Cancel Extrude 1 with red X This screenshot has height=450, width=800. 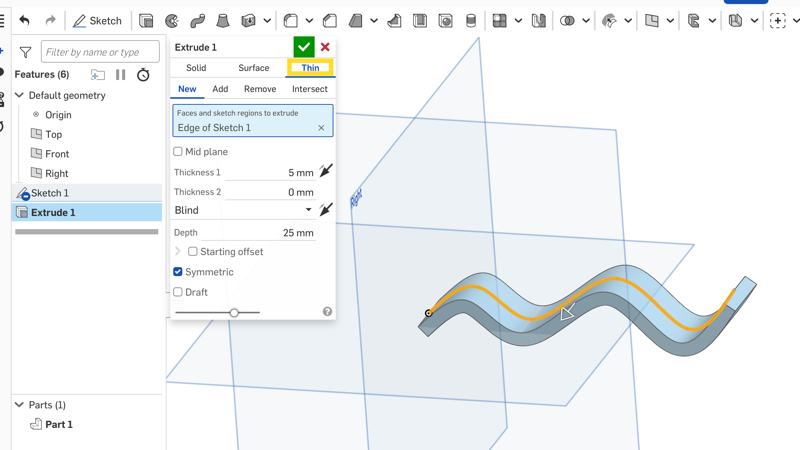coord(325,47)
